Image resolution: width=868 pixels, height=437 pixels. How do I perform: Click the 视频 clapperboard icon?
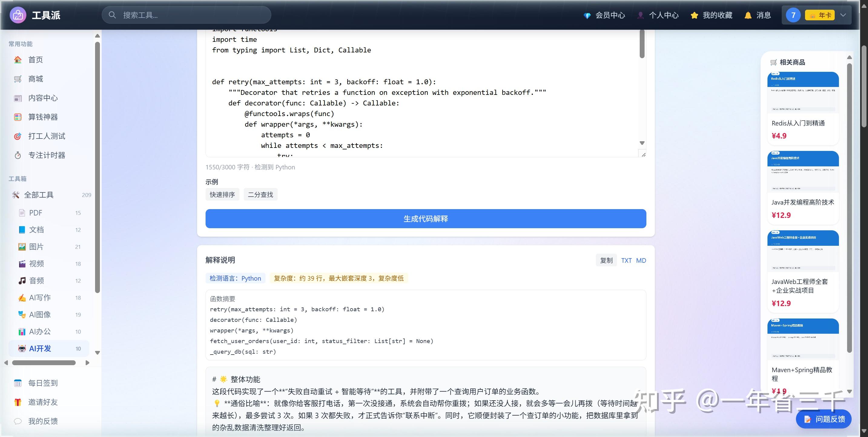[x=22, y=264]
